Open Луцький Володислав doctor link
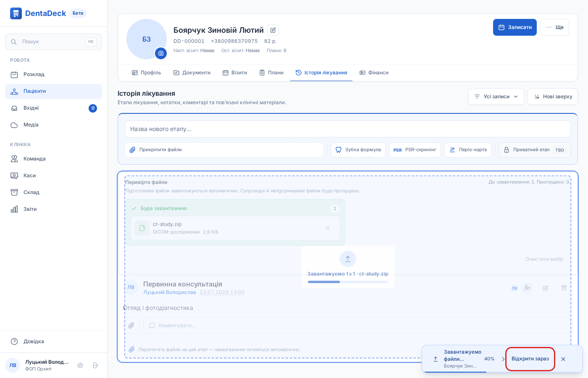This screenshot has width=588, height=378. [x=170, y=292]
